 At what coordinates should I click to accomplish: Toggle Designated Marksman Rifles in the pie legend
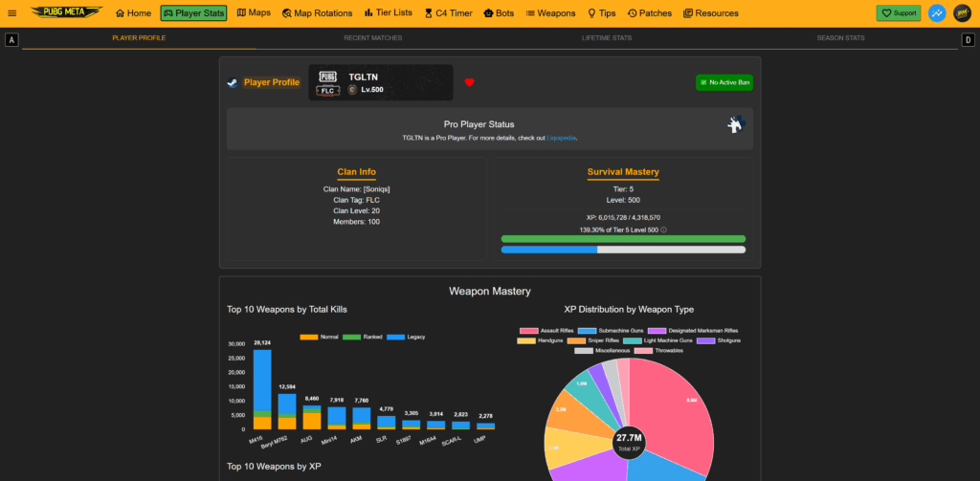point(693,331)
